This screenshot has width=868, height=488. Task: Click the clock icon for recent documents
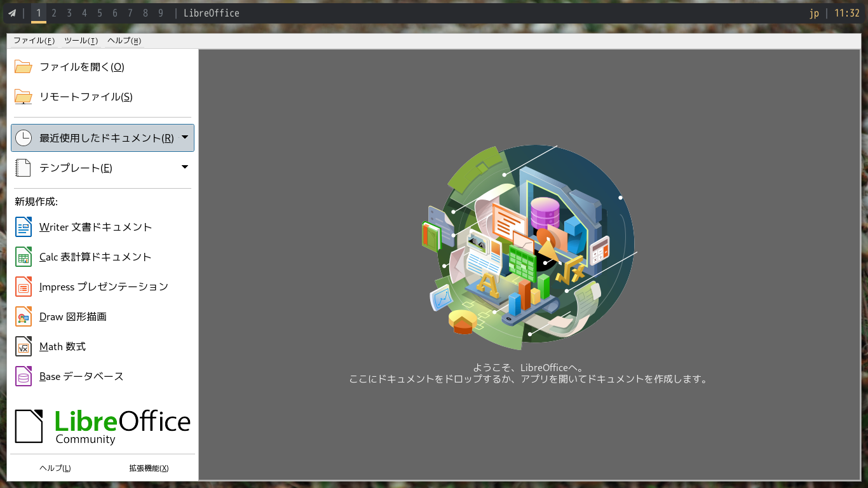coord(24,138)
